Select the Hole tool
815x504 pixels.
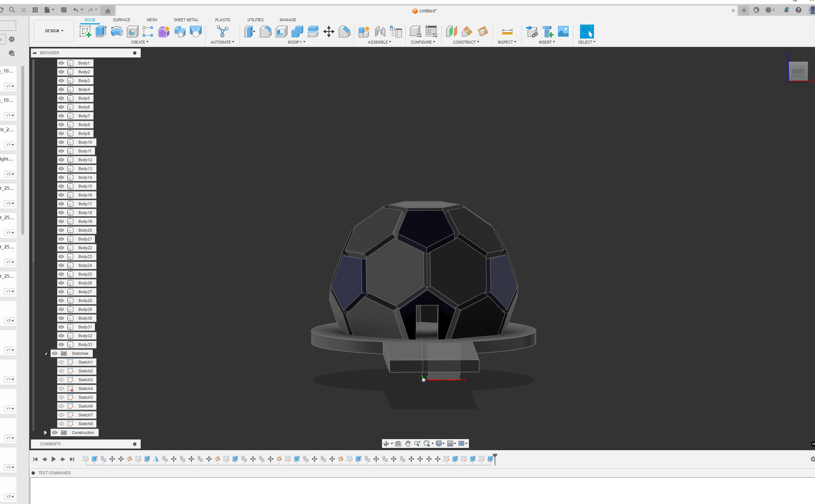132,32
